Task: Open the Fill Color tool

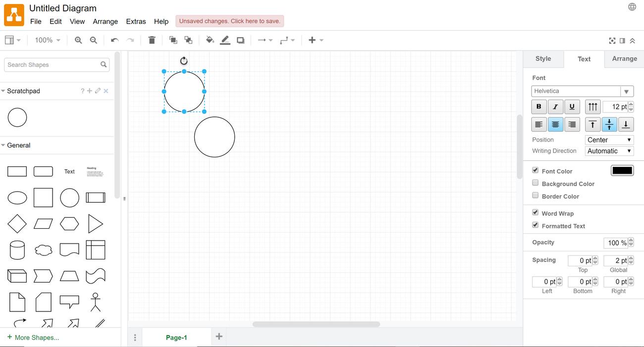Action: [x=210, y=40]
